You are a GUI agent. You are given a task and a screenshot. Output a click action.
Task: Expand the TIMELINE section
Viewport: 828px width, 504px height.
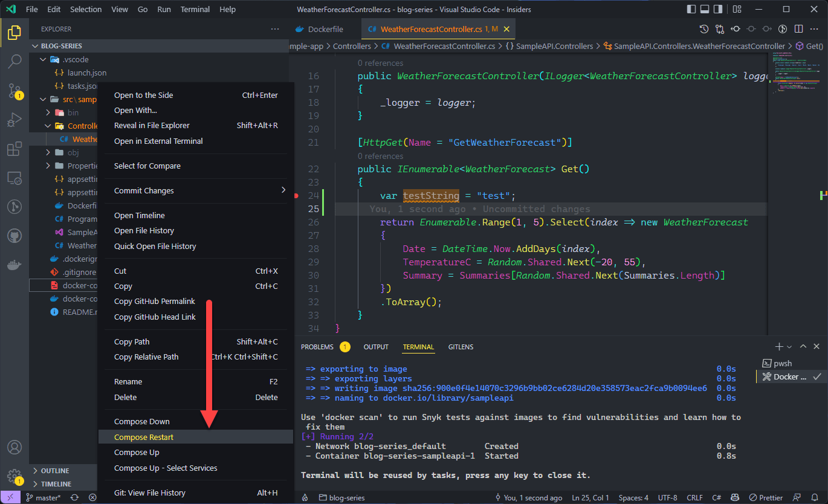coord(63,484)
